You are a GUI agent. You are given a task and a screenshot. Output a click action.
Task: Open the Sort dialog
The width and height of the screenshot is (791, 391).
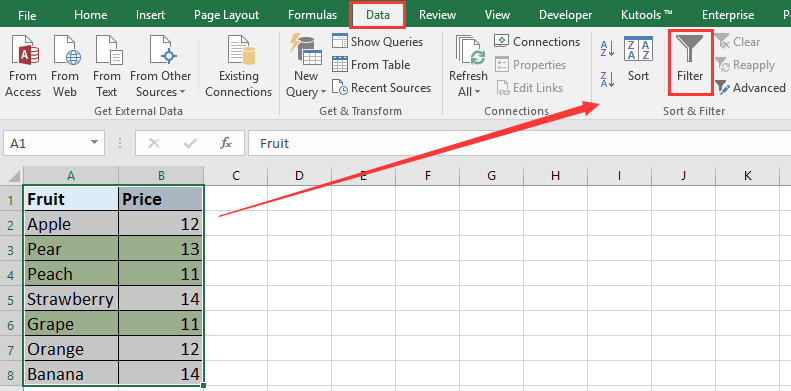pos(638,60)
